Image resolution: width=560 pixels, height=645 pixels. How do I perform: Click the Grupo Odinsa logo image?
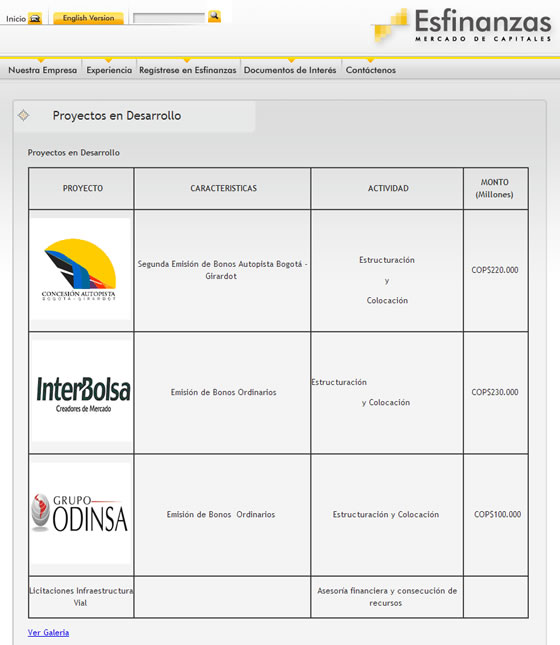(x=81, y=513)
